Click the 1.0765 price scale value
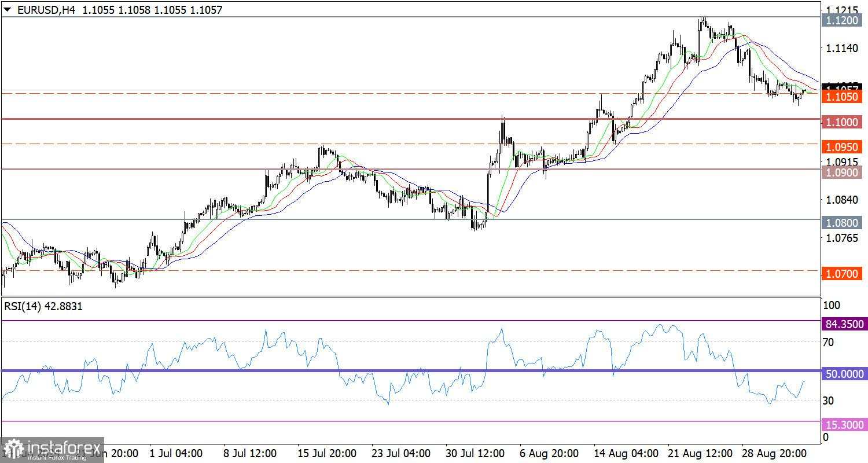868x463 pixels. (x=843, y=238)
